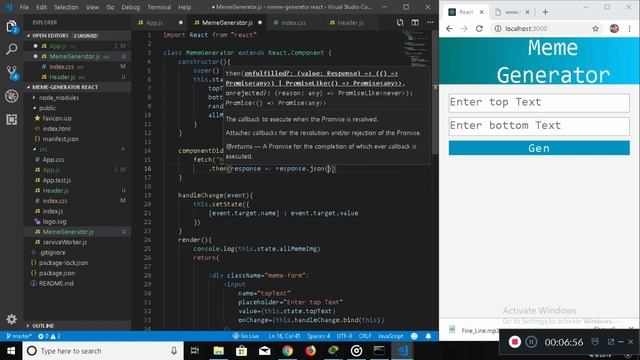
Task: Close the React browser tab
Action: [482, 12]
